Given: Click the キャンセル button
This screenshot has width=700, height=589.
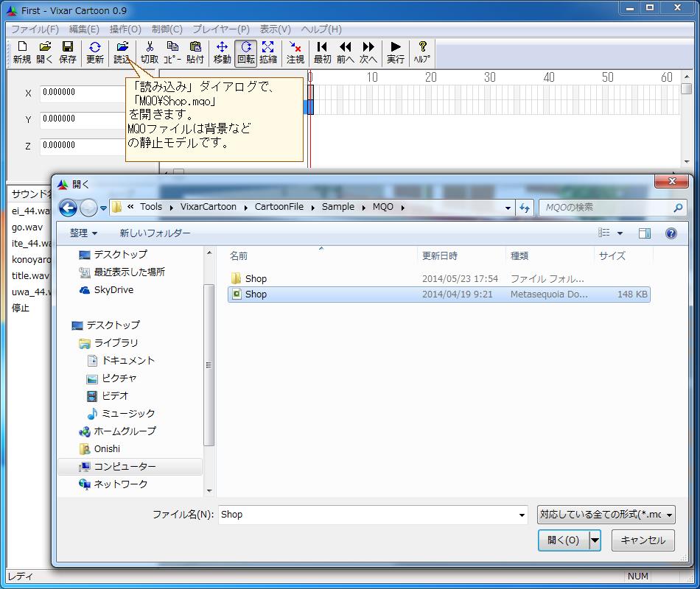Looking at the screenshot, I should [x=643, y=540].
